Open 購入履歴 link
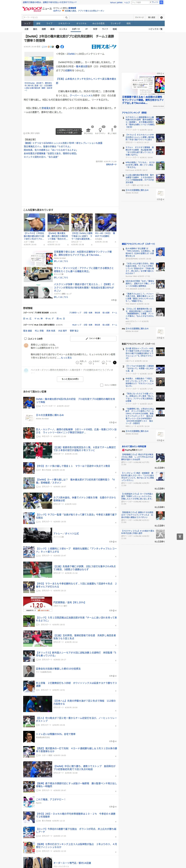 coord(152,18)
